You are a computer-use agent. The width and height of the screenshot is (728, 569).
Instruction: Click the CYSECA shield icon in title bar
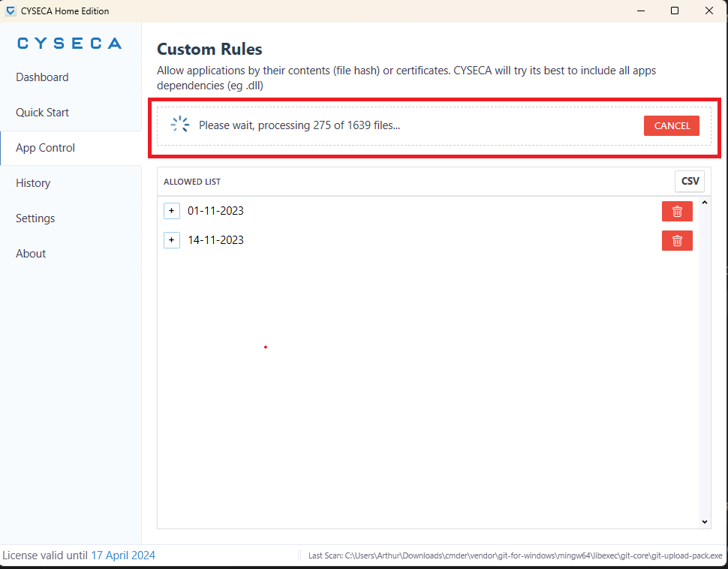(11, 11)
